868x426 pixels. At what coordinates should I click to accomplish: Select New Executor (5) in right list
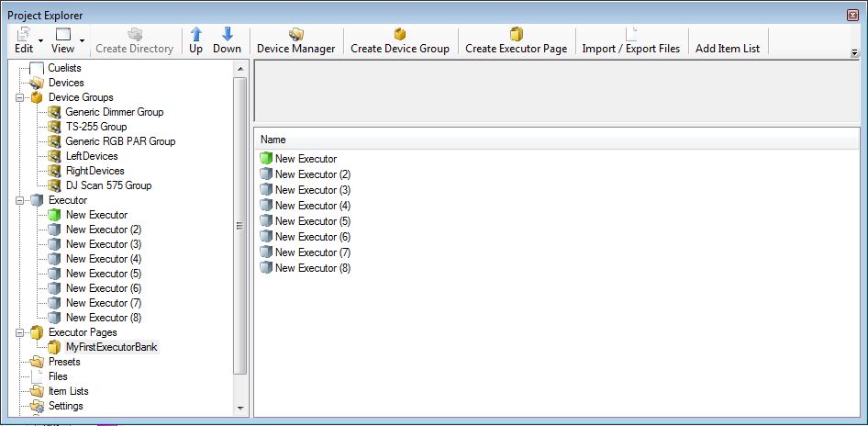[x=312, y=221]
